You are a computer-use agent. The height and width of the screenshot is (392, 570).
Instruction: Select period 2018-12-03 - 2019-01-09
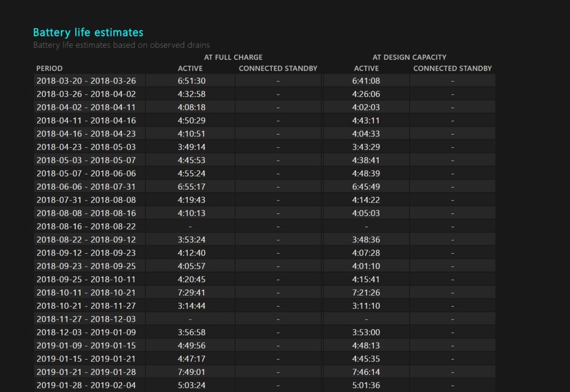pyautogui.click(x=86, y=333)
